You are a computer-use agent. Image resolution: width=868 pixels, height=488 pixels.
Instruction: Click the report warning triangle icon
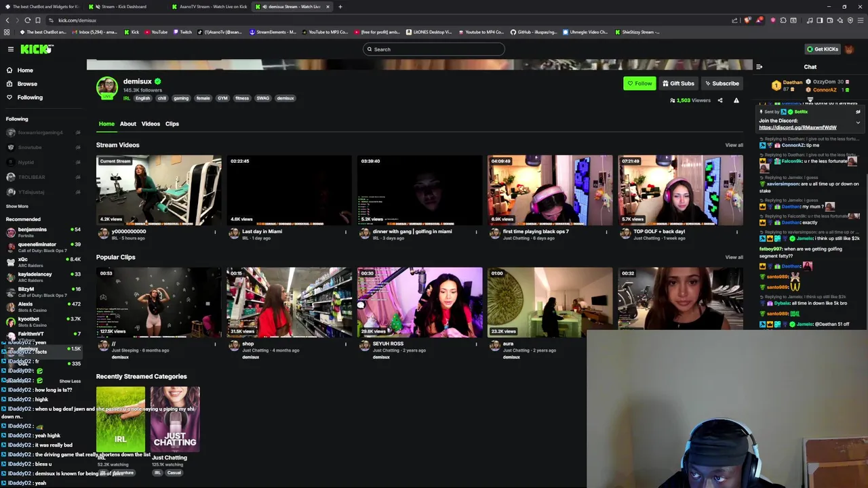click(736, 100)
